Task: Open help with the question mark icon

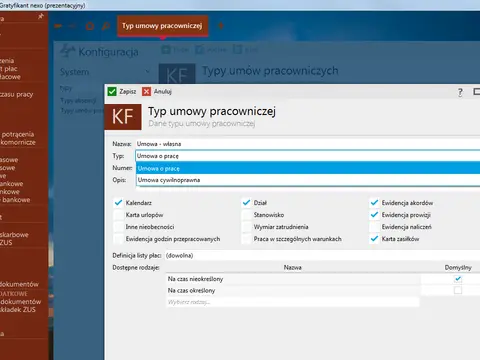Action: (x=460, y=92)
